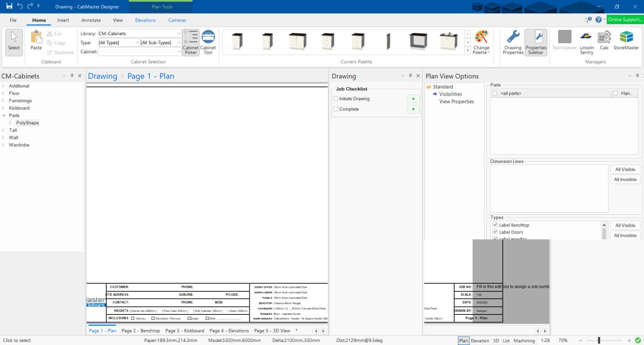
Task: Click plus button beside Initiate Drawing
Action: click(x=413, y=99)
